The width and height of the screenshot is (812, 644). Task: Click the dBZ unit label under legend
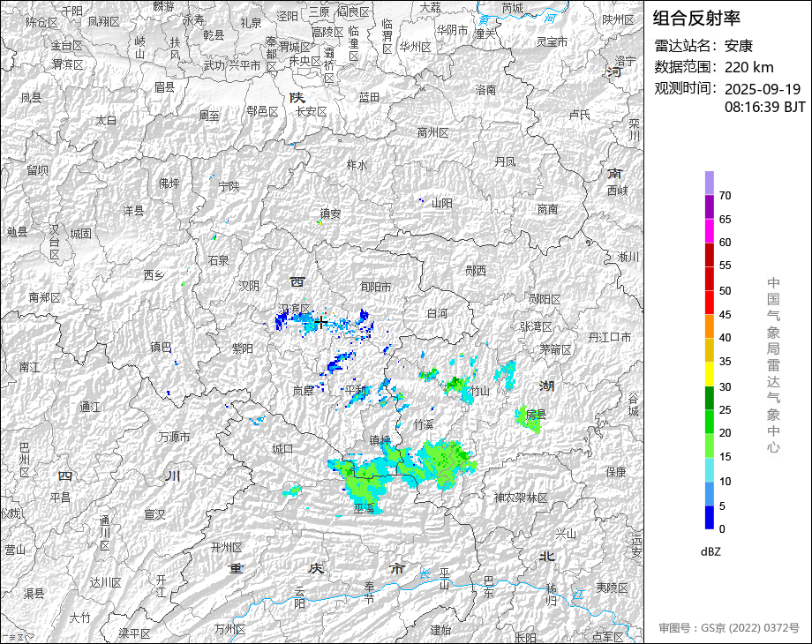coord(710,551)
